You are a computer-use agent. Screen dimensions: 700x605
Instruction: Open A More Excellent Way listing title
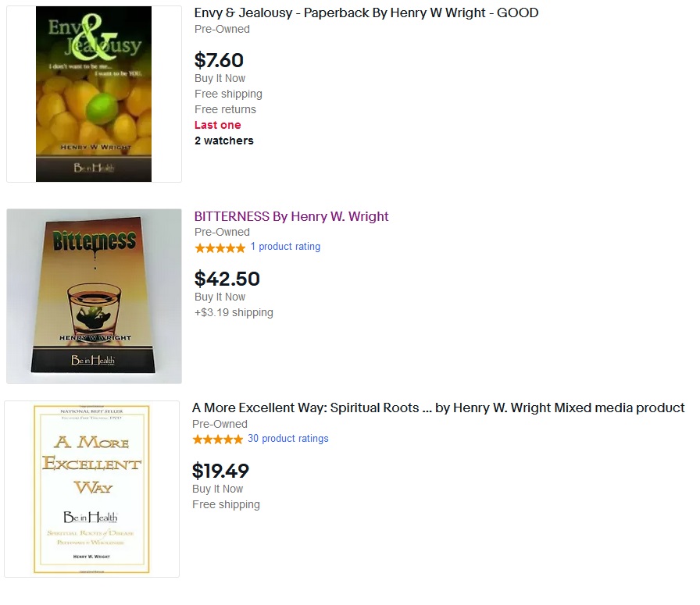tap(438, 407)
